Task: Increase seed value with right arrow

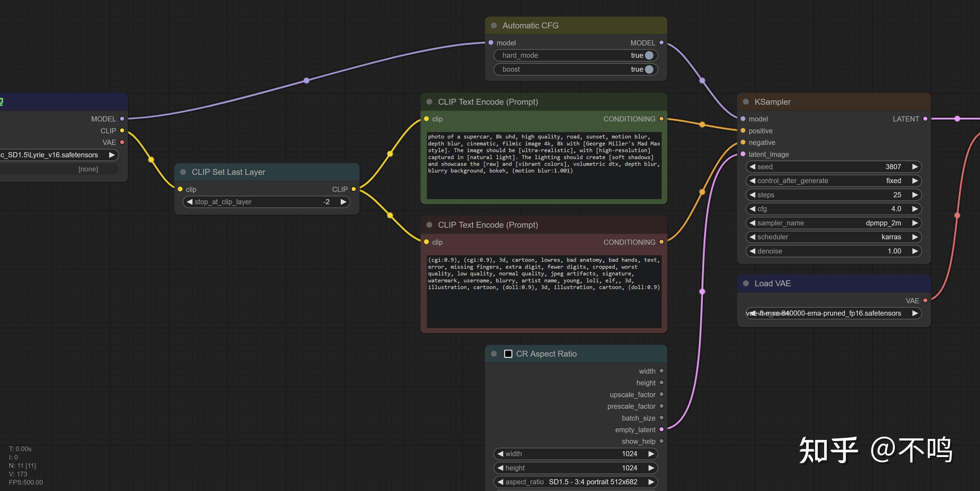Action: point(915,167)
